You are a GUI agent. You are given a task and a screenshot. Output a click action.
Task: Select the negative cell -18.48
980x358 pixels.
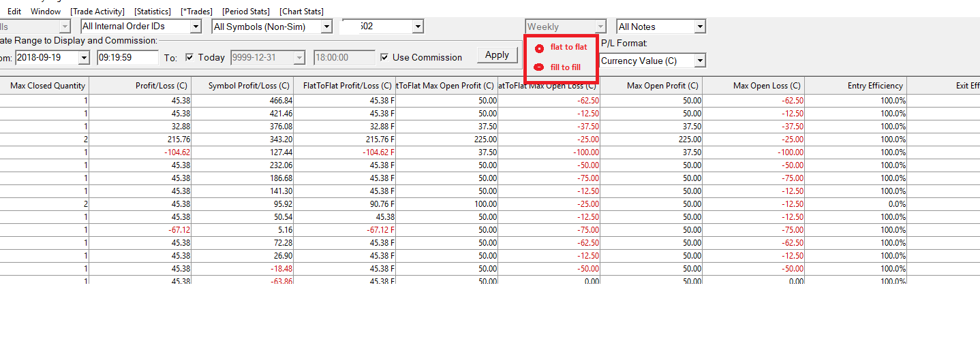tap(242, 269)
